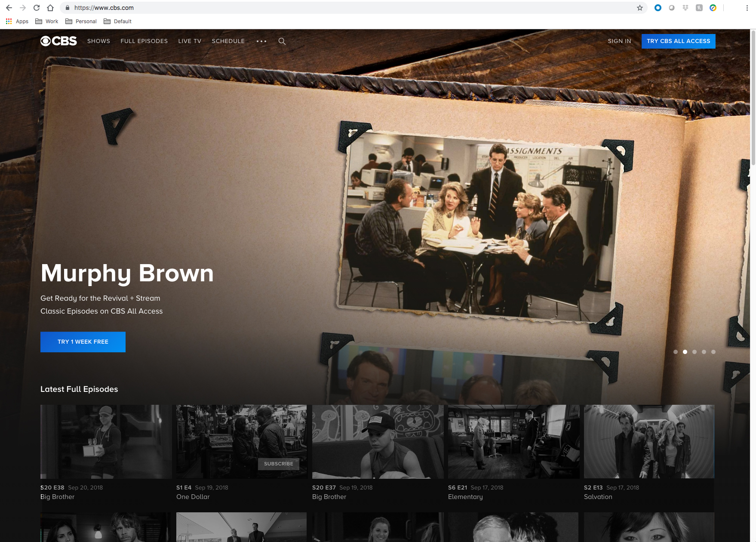This screenshot has width=756, height=542.
Task: Select the fifth carousel dot
Action: click(x=713, y=352)
